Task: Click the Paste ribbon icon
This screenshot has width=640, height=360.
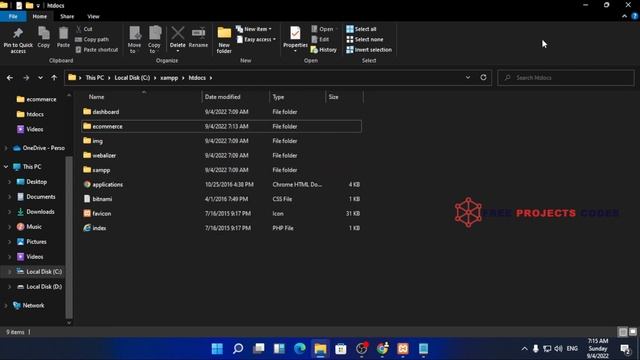Action: click(63, 38)
